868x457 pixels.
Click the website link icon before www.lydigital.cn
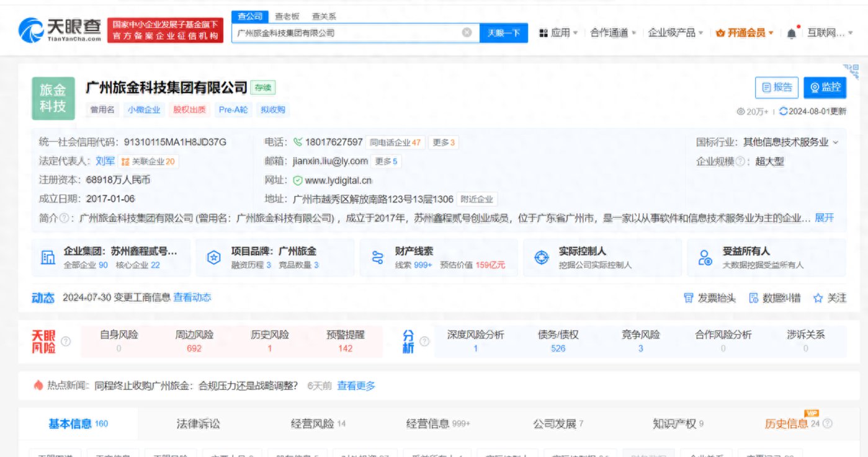click(297, 180)
